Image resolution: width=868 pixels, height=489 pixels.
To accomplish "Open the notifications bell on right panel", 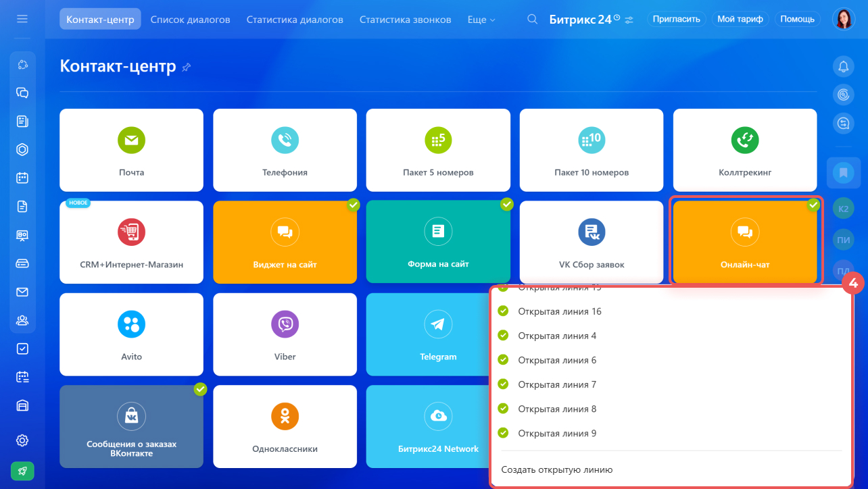I will point(843,66).
